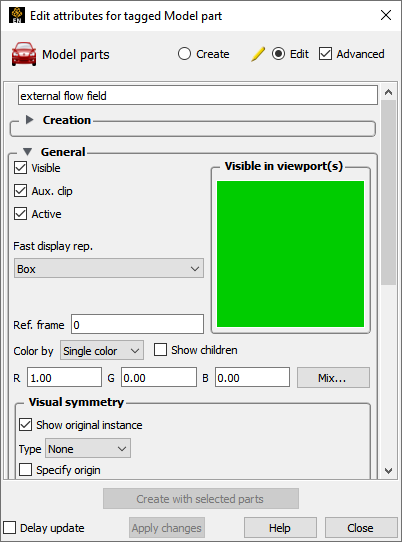The image size is (402, 542).
Task: Click the Mix... color button
Action: click(333, 377)
